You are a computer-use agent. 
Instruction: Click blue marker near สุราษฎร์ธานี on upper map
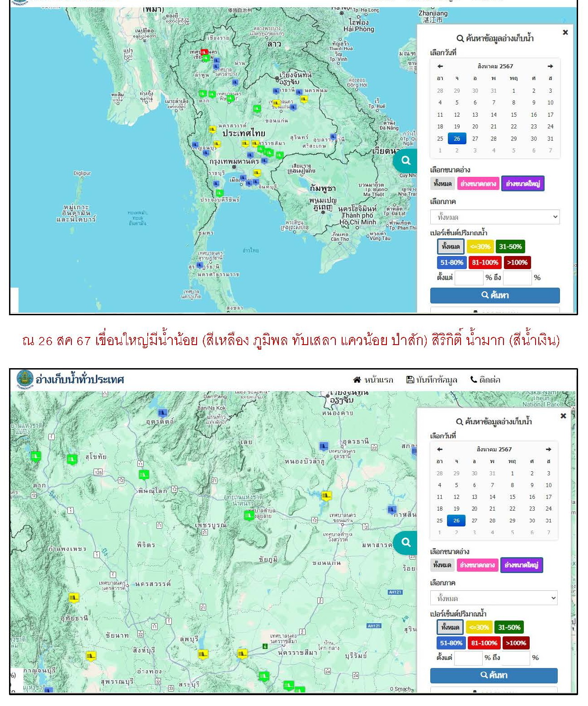[199, 265]
